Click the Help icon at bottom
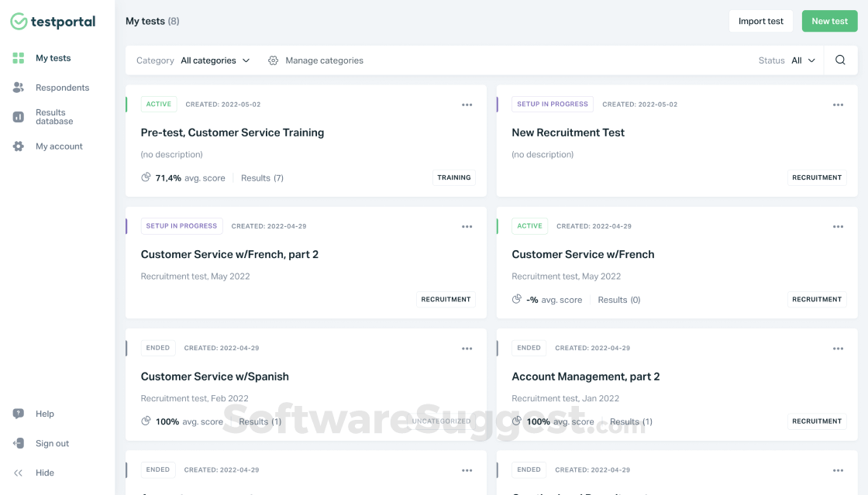The height and width of the screenshot is (495, 868). pyautogui.click(x=18, y=414)
